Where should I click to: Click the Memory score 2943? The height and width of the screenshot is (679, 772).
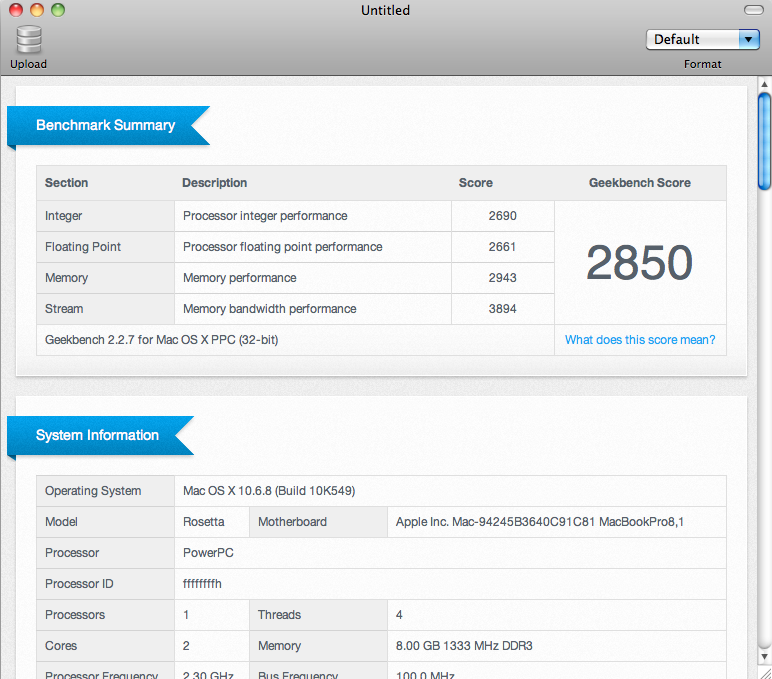(x=502, y=278)
